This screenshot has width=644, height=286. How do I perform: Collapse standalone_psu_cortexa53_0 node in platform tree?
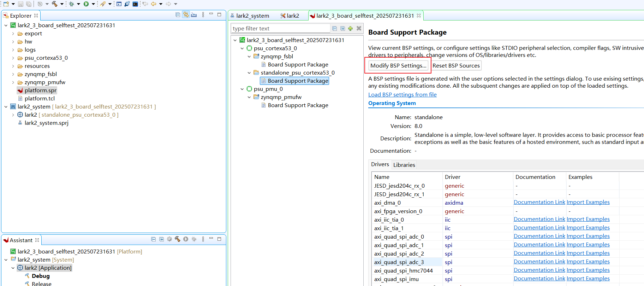(249, 73)
